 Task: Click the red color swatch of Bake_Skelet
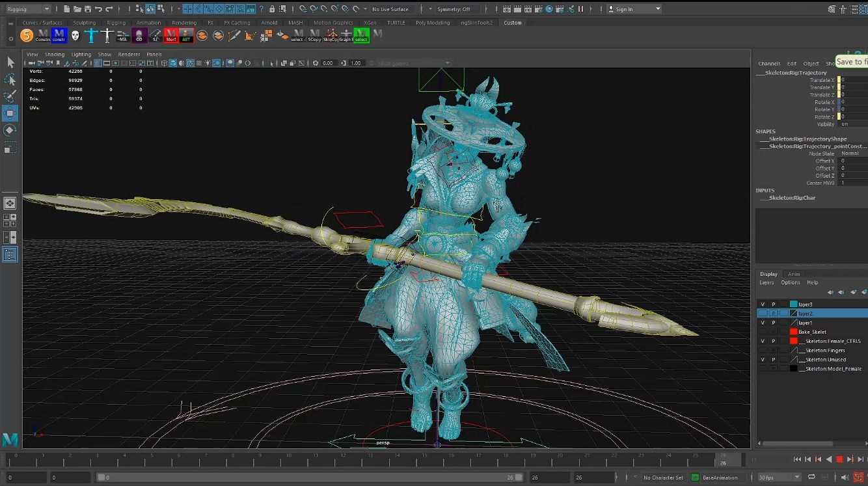[x=793, y=332]
